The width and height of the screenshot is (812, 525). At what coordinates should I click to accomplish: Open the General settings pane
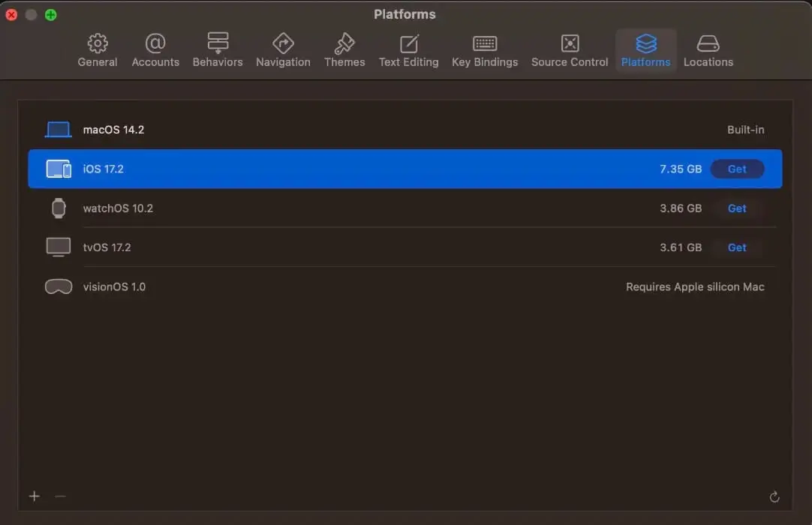[98, 49]
